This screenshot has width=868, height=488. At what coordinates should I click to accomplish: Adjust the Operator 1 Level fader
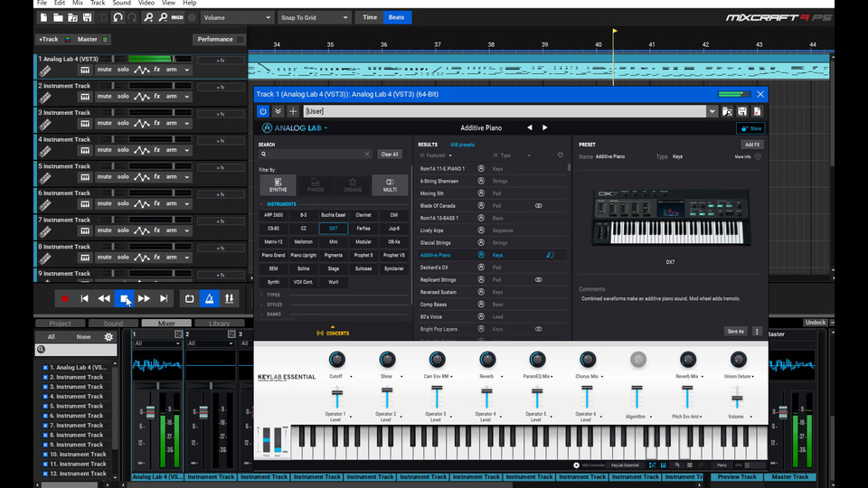tap(336, 393)
